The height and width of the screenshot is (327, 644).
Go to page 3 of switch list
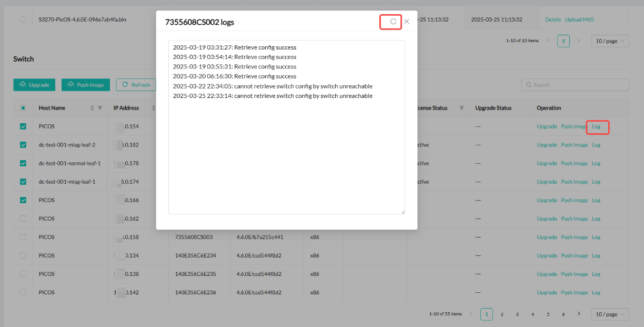click(517, 314)
